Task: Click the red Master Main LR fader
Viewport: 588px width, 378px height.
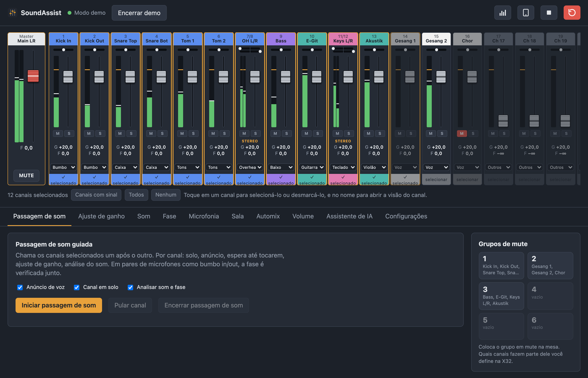Action: point(33,76)
